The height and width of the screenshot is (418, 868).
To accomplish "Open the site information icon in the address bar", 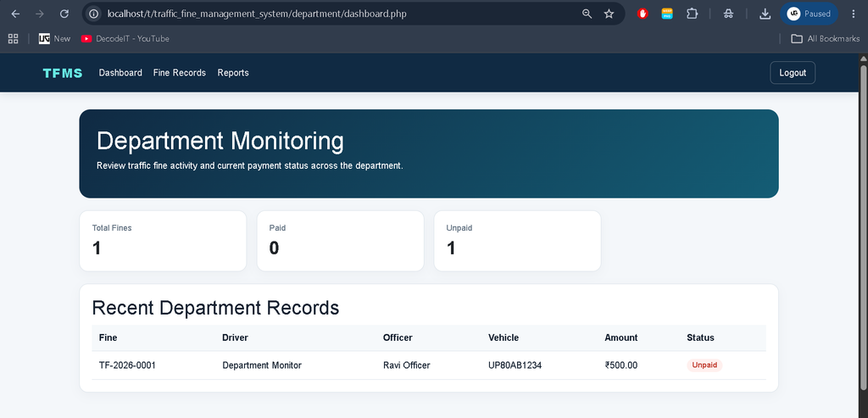I will click(94, 14).
